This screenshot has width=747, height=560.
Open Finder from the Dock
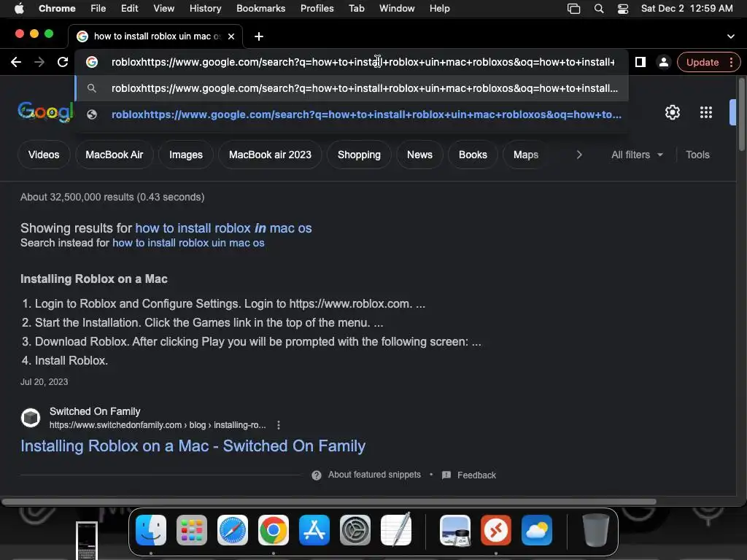(151, 530)
